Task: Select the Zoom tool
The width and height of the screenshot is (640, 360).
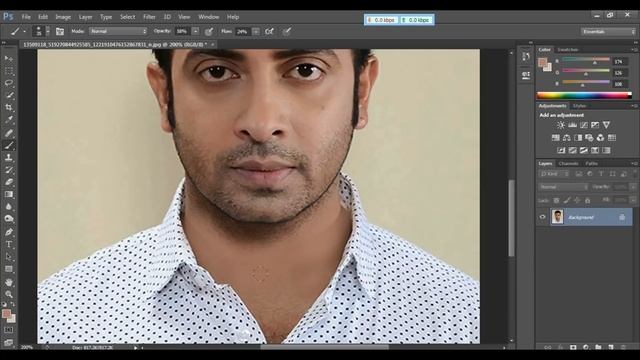Action: pyautogui.click(x=9, y=294)
